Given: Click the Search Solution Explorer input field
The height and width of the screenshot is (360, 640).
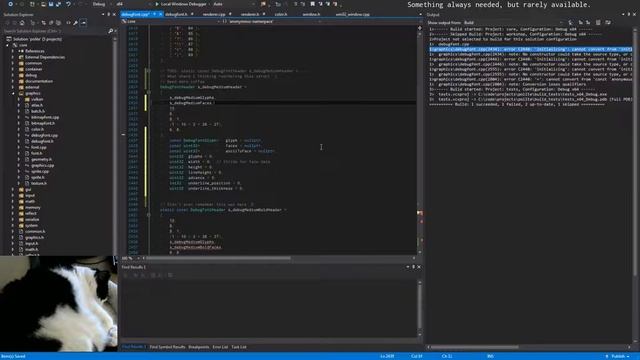Looking at the screenshot, I should [55, 31].
